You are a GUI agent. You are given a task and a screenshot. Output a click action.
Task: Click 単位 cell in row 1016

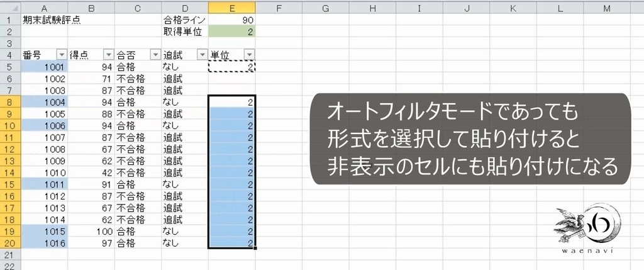pyautogui.click(x=231, y=243)
